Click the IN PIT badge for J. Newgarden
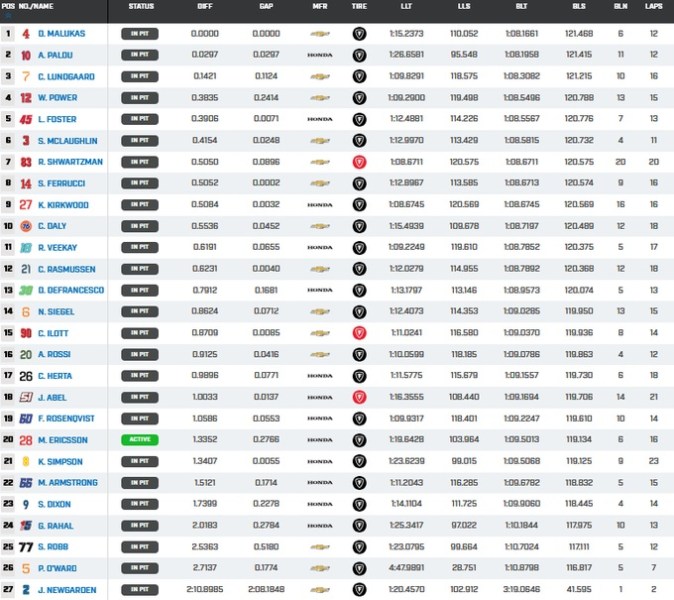This screenshot has width=674, height=600. pos(140,589)
